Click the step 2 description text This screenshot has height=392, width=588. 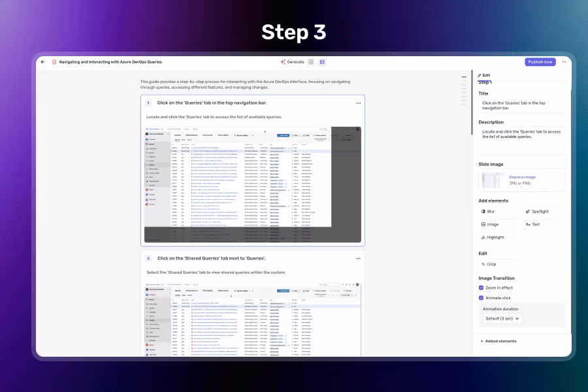(x=216, y=272)
